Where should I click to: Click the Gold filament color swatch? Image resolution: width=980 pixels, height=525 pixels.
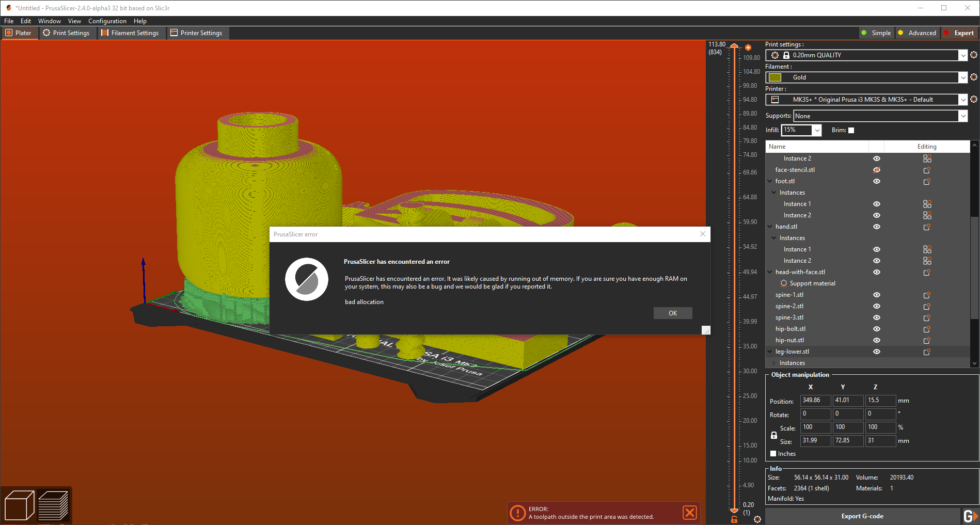click(x=776, y=77)
